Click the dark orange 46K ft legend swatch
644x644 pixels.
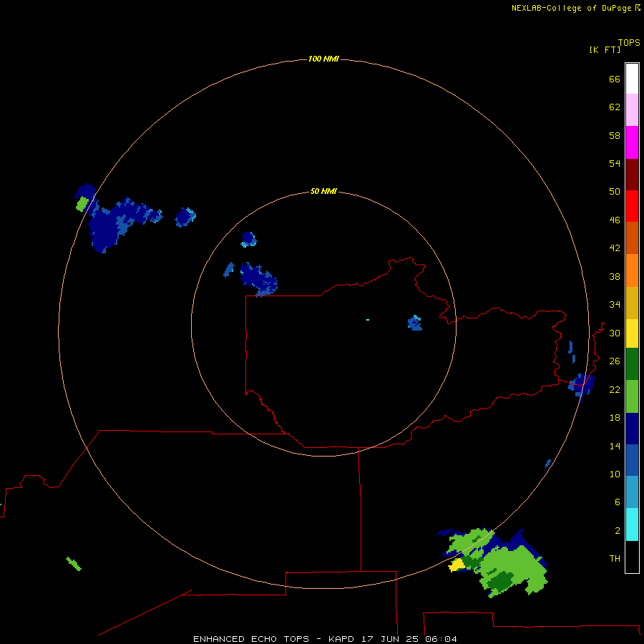[x=632, y=238]
